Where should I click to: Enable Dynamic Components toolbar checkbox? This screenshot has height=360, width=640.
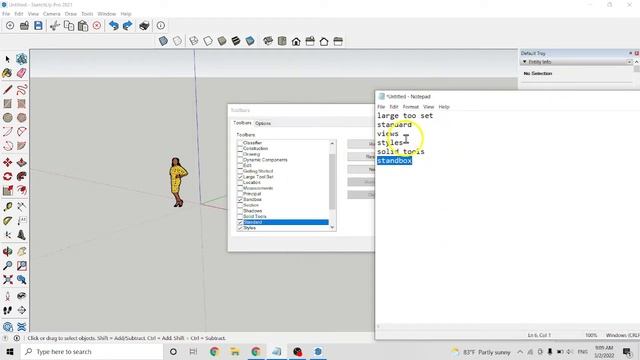(x=240, y=160)
